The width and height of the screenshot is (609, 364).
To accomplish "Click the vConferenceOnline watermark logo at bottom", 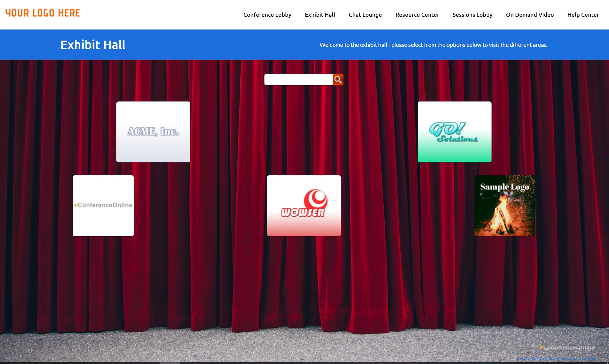I will coord(567,347).
